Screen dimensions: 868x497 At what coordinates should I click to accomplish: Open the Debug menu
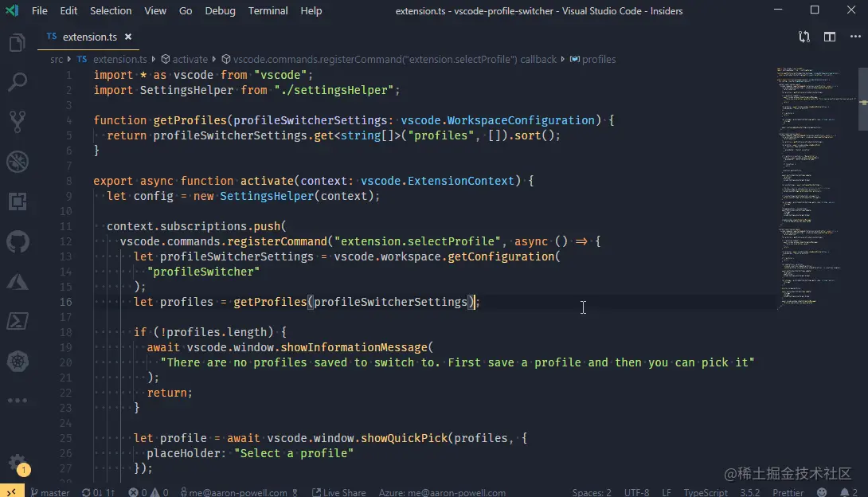220,10
